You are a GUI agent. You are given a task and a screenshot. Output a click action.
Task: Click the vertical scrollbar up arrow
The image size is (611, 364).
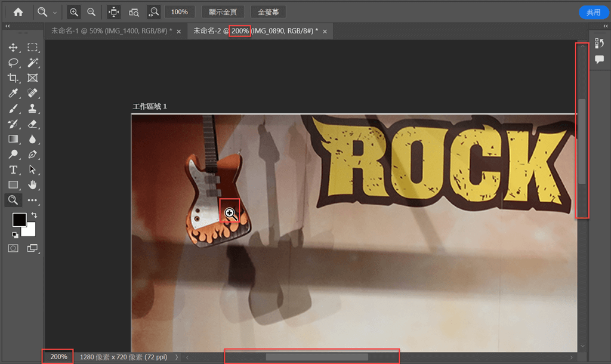point(582,46)
